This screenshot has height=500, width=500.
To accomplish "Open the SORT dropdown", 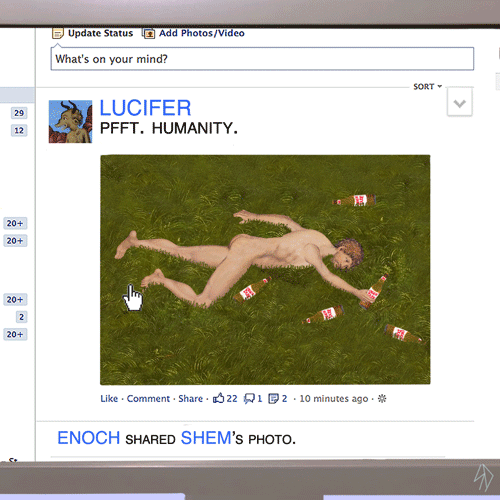I will tap(428, 87).
